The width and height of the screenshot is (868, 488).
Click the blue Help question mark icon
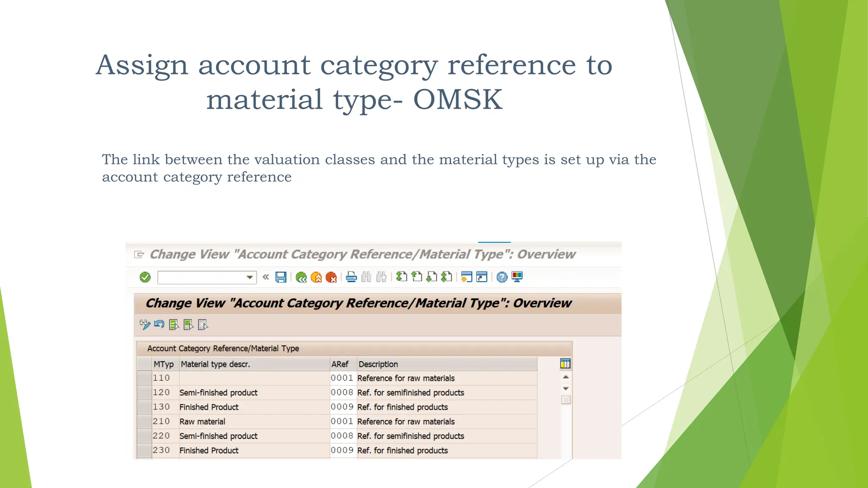coord(502,277)
